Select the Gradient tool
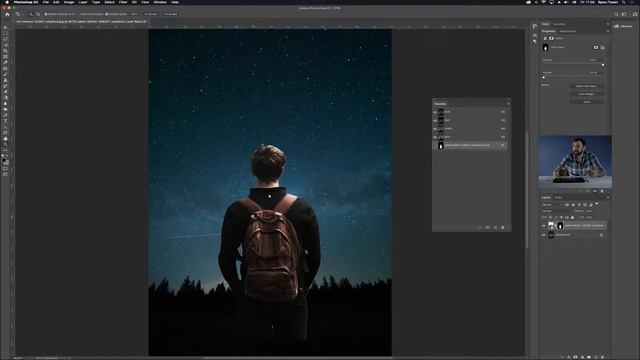The image size is (640, 360). (x=5, y=98)
